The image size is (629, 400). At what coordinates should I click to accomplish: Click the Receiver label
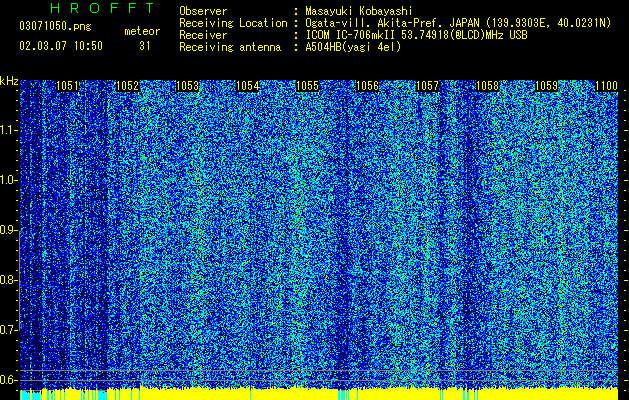203,35
